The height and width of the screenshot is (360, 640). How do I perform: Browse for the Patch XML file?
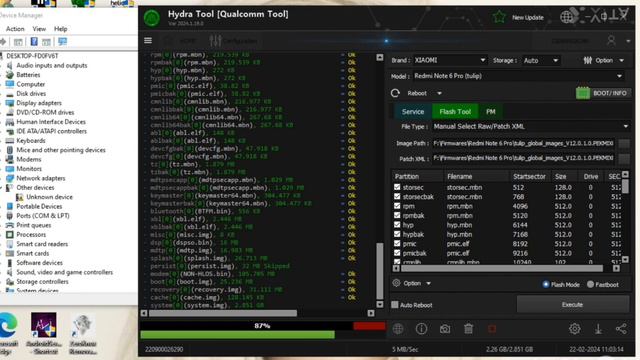[624, 158]
